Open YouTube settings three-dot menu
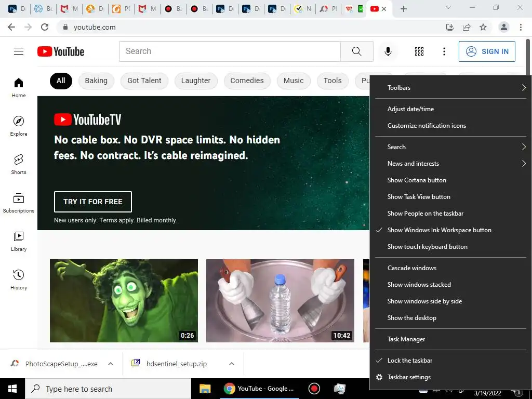532x399 pixels. click(444, 51)
